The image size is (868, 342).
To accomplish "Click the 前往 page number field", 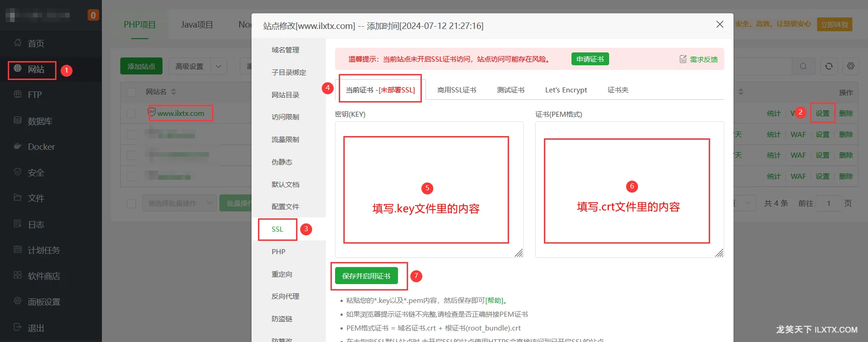I will (829, 203).
